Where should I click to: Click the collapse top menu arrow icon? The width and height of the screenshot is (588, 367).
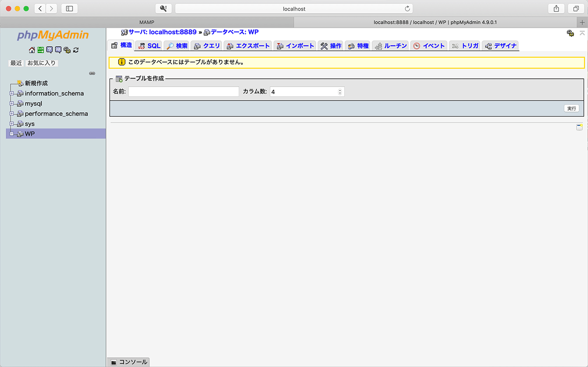click(582, 33)
